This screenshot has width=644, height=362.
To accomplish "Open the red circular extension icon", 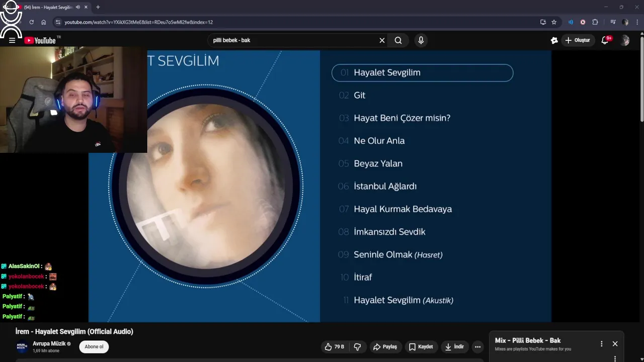I will (583, 22).
